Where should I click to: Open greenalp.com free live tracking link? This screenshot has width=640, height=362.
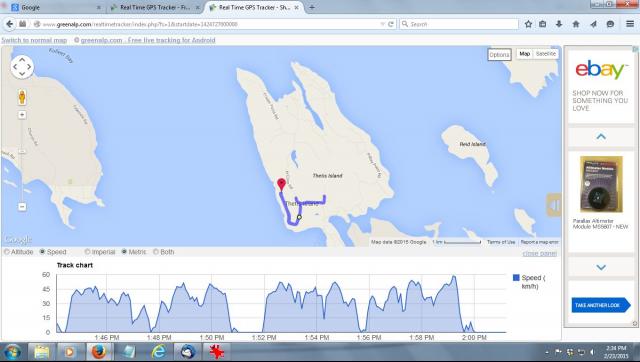tap(148, 40)
